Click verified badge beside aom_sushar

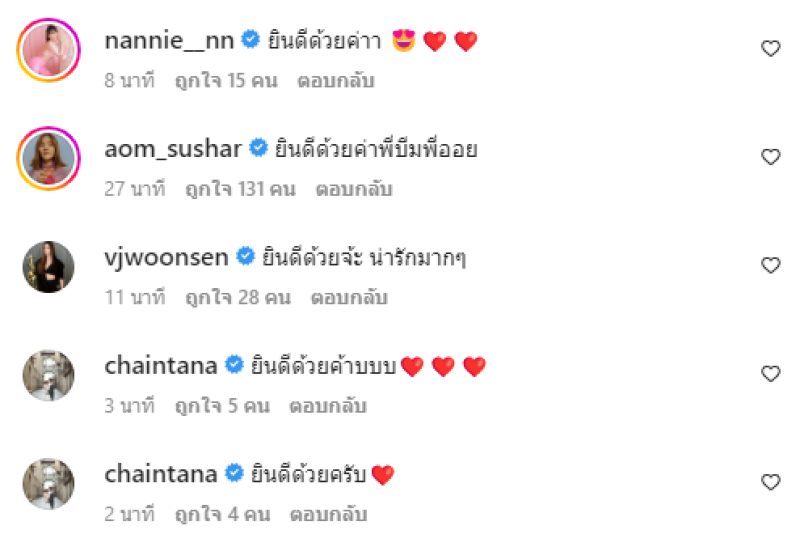coord(258,148)
